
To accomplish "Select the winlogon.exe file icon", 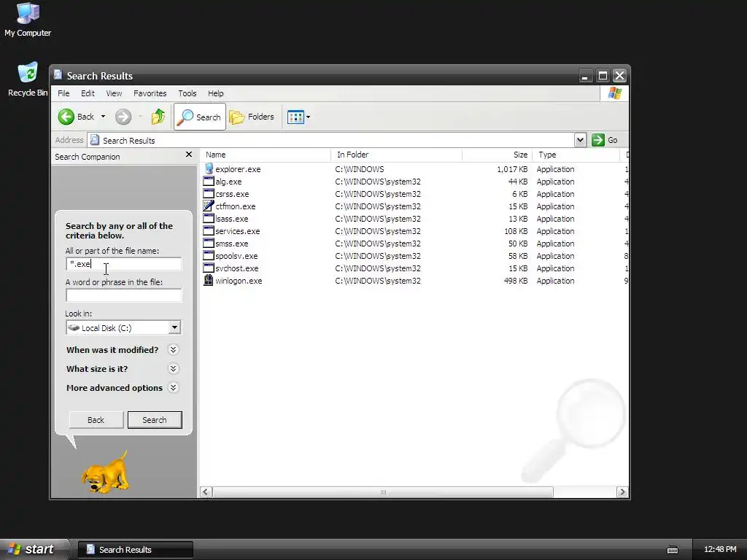I will pyautogui.click(x=209, y=280).
